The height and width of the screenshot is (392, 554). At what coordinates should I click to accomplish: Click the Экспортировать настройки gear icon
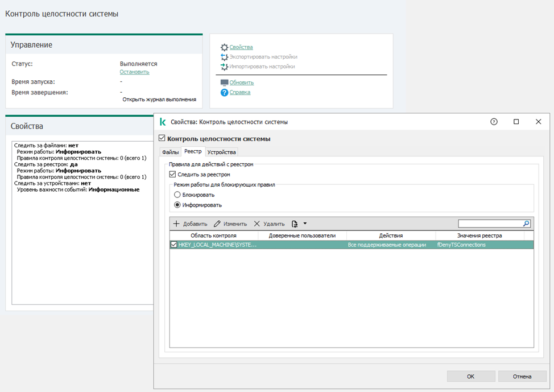coord(224,57)
